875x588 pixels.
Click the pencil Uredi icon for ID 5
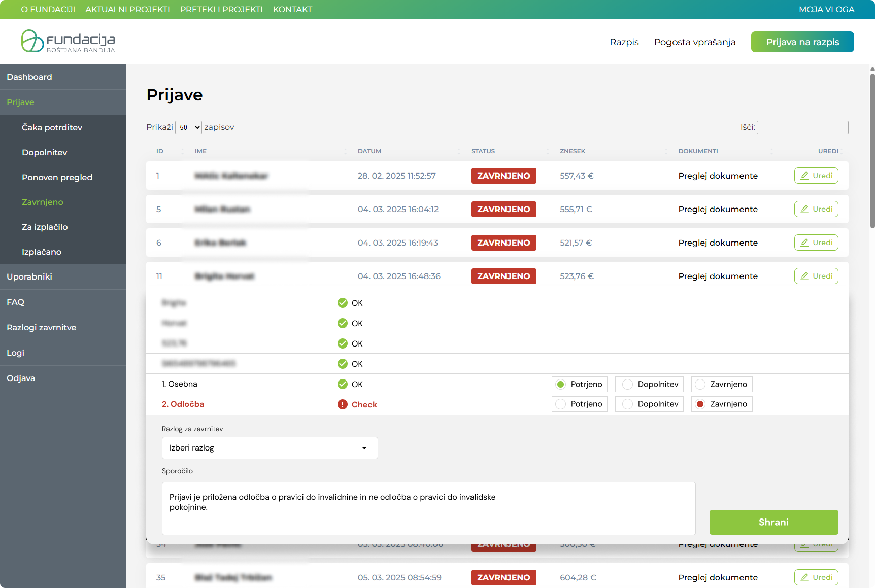804,209
